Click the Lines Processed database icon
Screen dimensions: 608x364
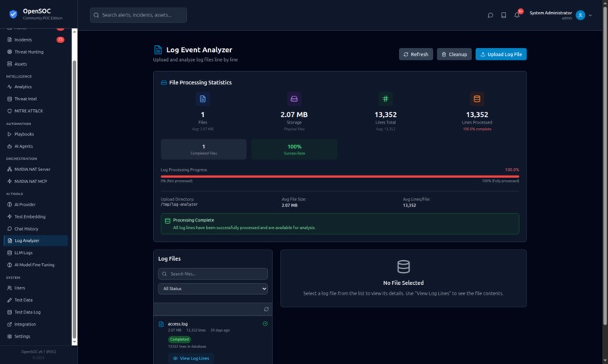477,99
